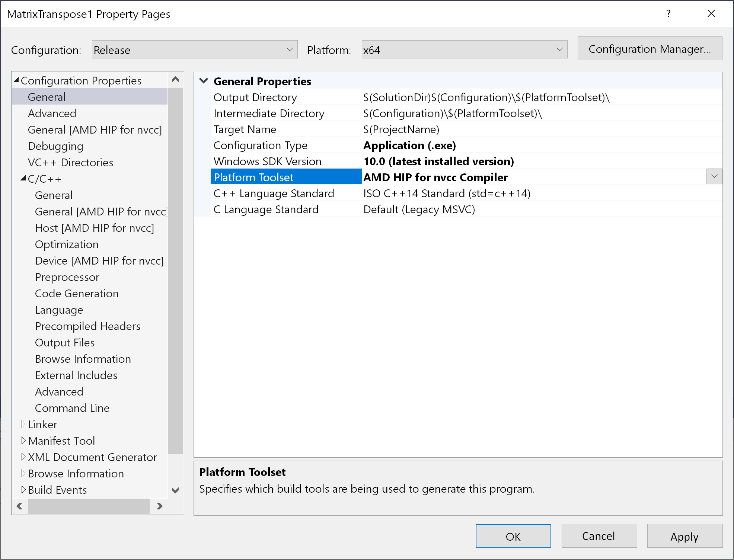Collapse the Configuration Properties root node

pyautogui.click(x=16, y=80)
